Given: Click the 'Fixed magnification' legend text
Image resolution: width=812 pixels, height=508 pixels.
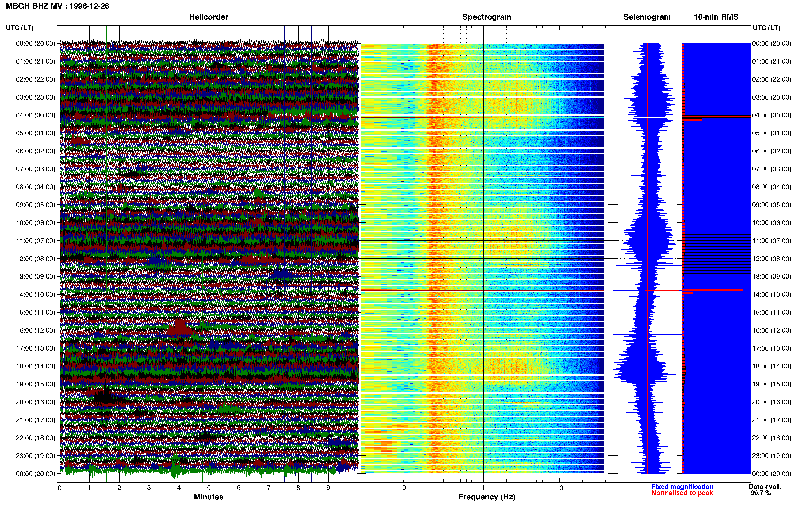Looking at the screenshot, I should (682, 486).
